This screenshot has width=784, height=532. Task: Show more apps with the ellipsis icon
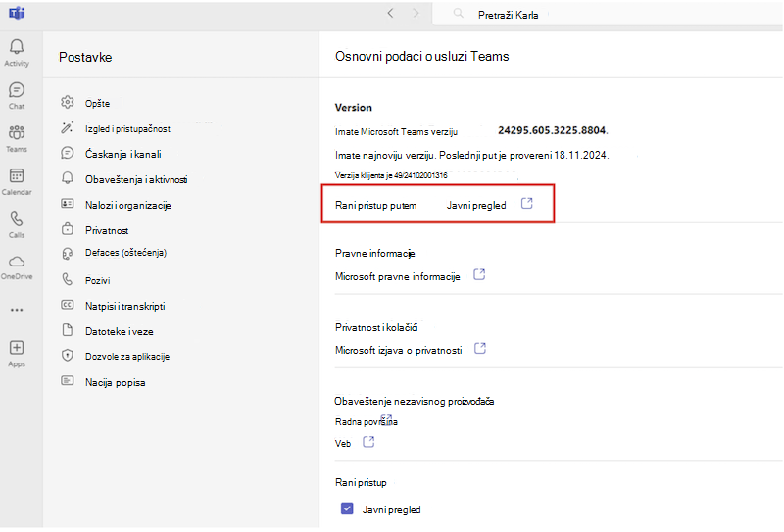tap(17, 310)
